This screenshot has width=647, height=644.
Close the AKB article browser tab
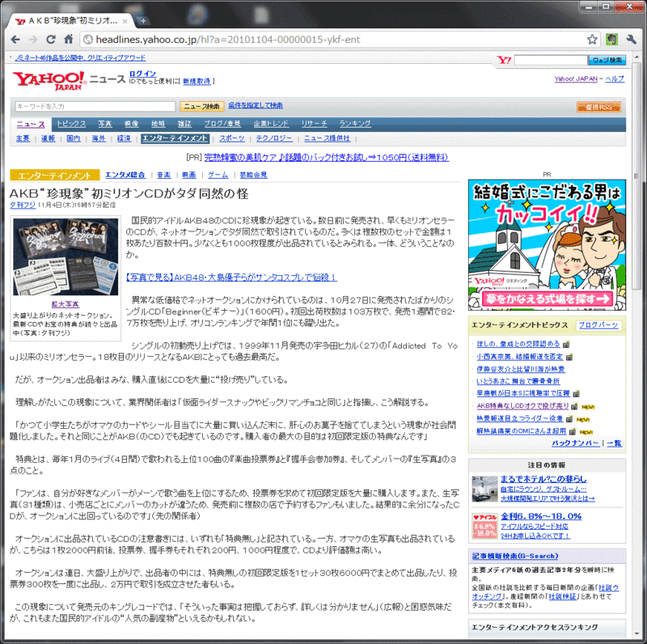pos(125,21)
